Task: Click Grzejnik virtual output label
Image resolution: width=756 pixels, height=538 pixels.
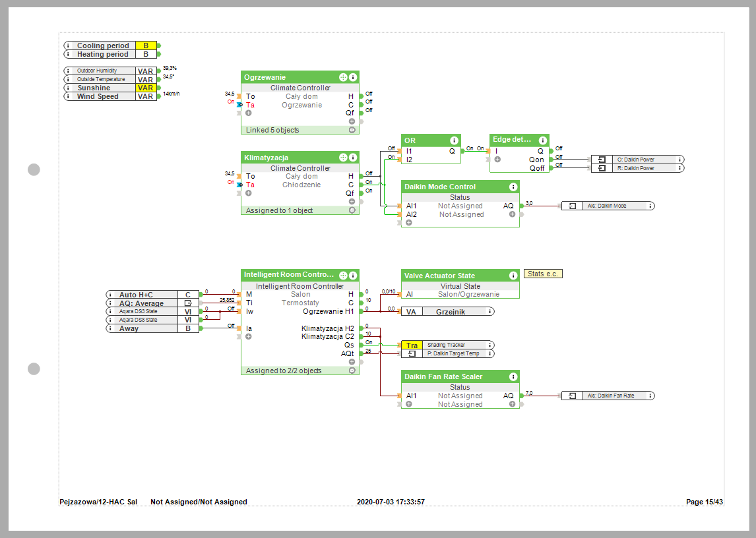Action: tap(451, 312)
